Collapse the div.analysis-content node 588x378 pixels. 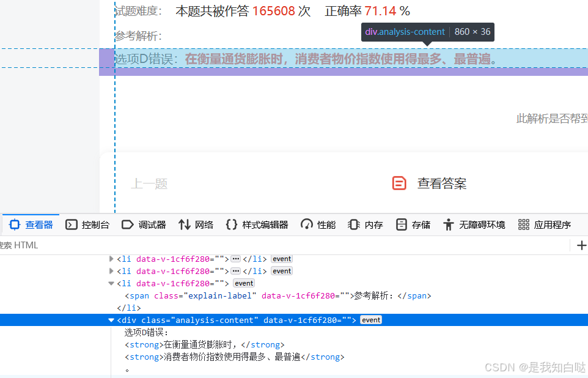click(111, 320)
